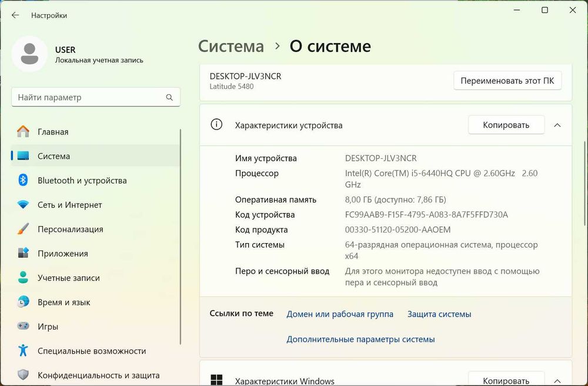Collapse the Windows specifications chevron
Viewport: 588px width, 386px height.
(x=557, y=381)
